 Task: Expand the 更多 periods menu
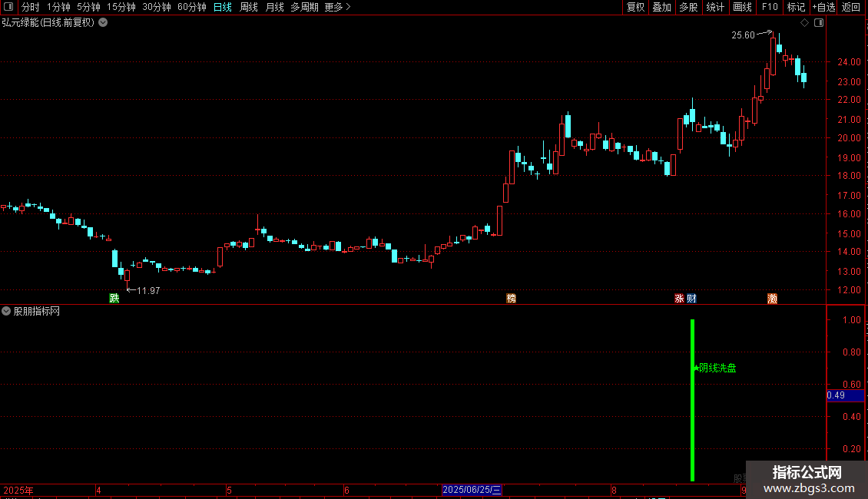pos(338,7)
